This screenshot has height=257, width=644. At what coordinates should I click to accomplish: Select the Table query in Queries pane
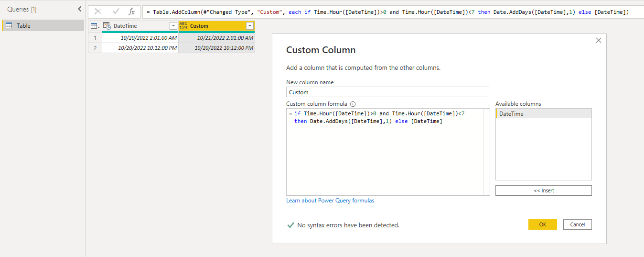tap(43, 25)
